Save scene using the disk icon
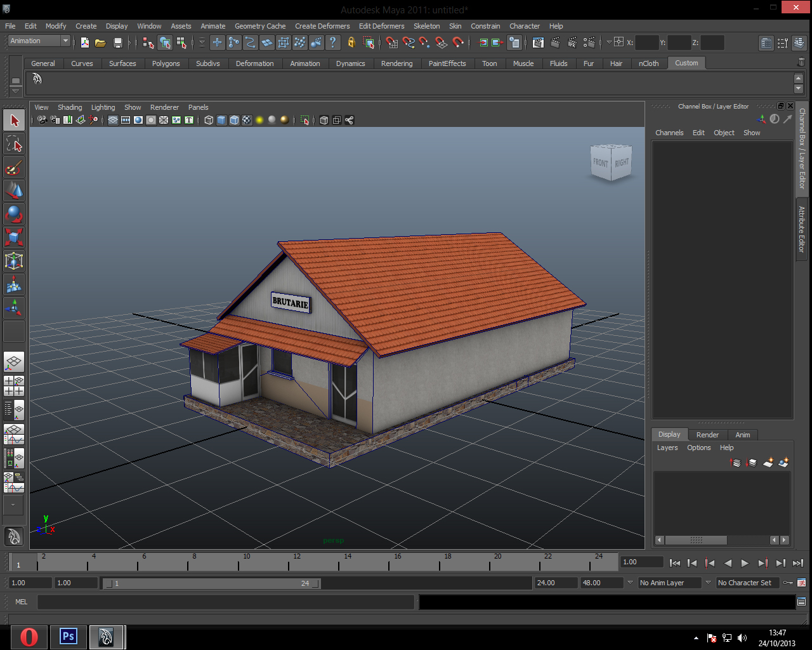This screenshot has width=812, height=650. coord(117,43)
